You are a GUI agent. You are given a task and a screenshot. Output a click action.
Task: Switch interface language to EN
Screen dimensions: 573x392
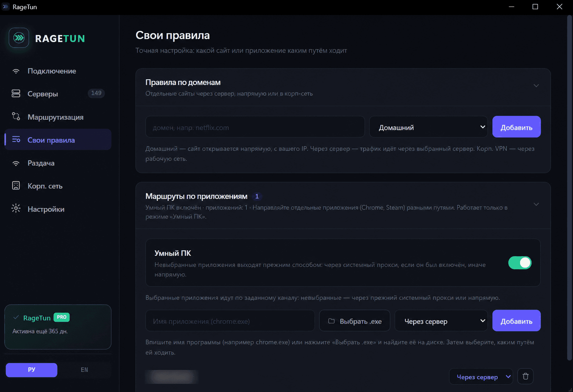(x=84, y=370)
